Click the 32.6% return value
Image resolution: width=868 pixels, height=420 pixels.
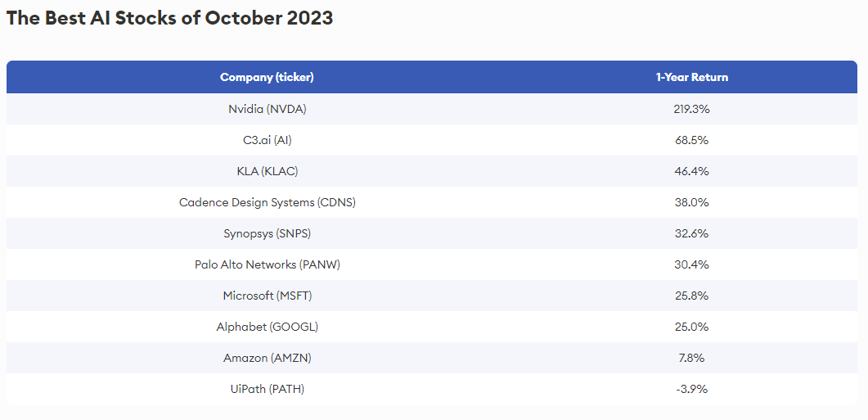[x=692, y=233]
